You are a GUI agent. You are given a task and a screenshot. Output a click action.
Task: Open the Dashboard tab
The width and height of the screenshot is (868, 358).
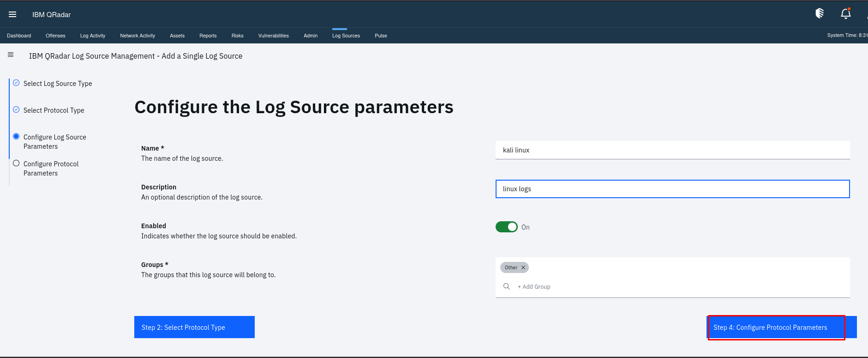coord(19,36)
